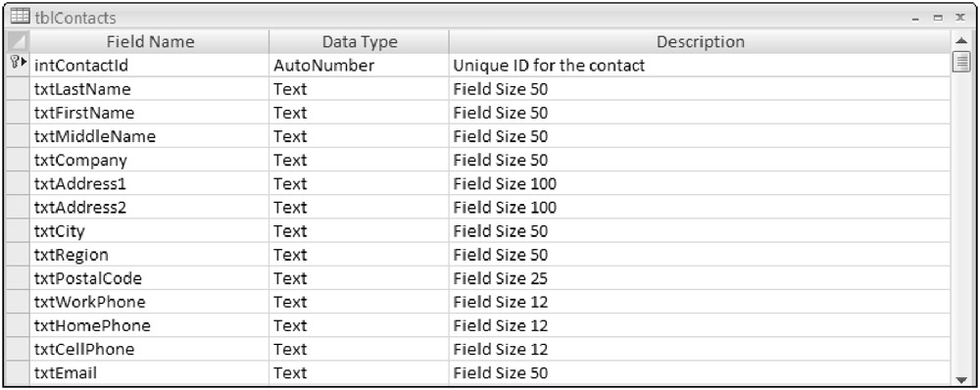Click the Data Type column header
Screen dimensions: 980x390
(x=359, y=42)
